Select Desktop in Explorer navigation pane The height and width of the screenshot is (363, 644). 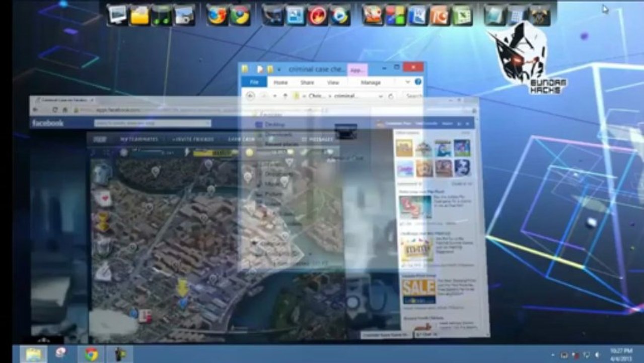pos(274,124)
